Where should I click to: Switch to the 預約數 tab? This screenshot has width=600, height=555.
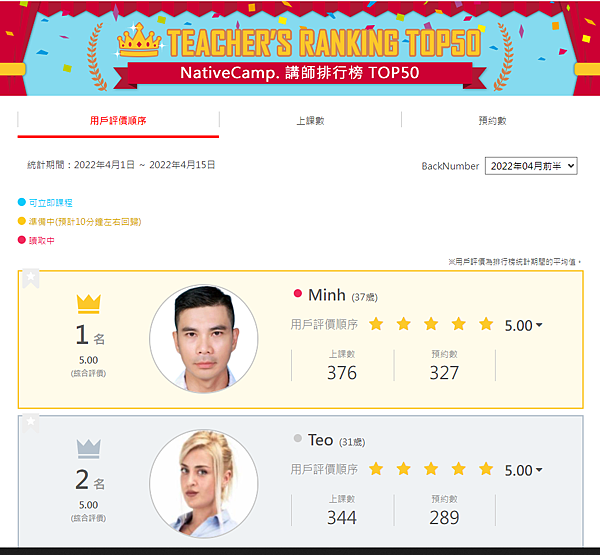pos(492,121)
